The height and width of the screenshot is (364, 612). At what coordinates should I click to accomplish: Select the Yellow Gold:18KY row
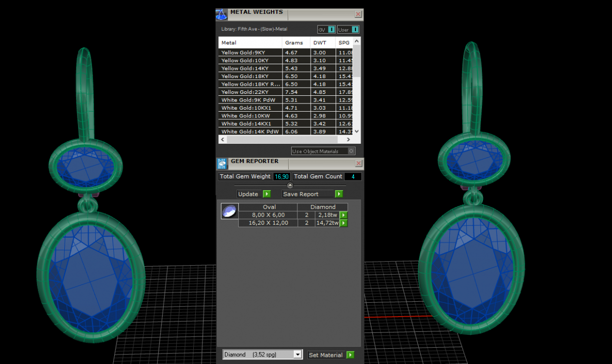click(250, 76)
